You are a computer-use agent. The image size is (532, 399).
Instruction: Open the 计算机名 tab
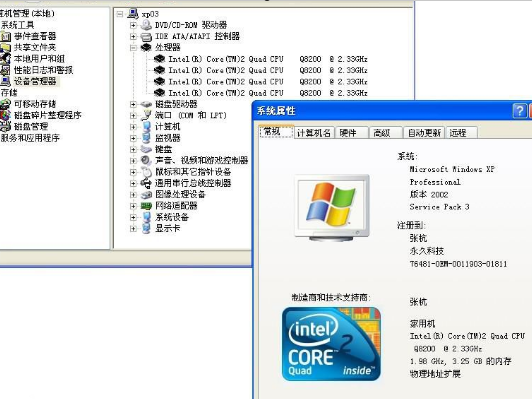click(314, 133)
